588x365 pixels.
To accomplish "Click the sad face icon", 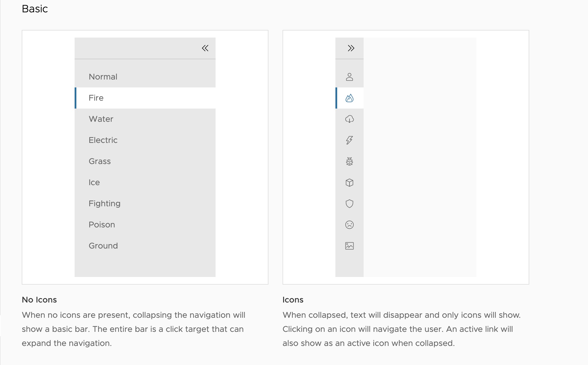I will pos(349,225).
